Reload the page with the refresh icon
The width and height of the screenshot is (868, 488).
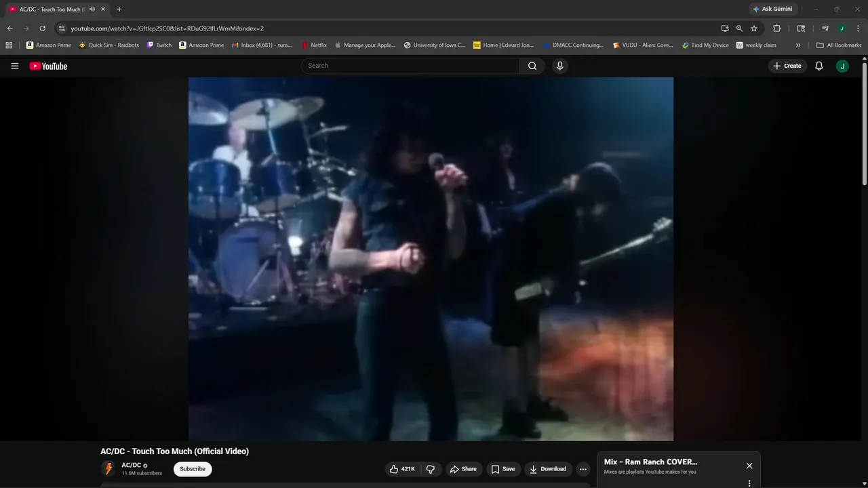[x=42, y=28]
